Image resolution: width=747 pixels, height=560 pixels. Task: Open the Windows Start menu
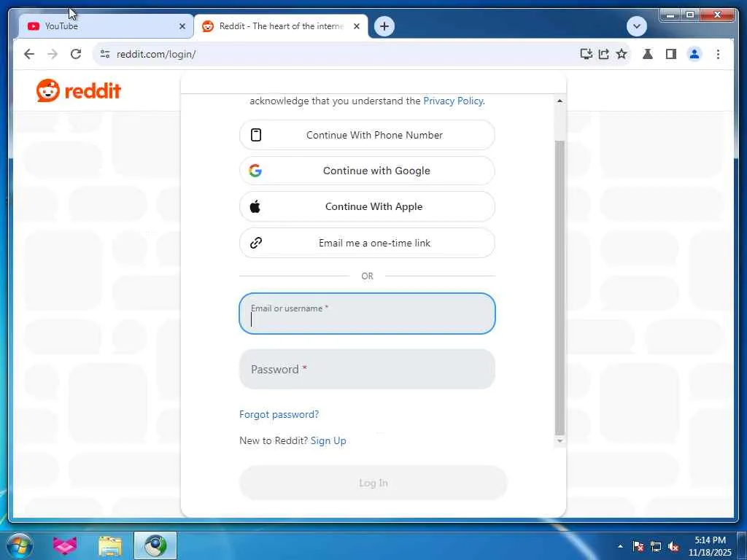20,545
